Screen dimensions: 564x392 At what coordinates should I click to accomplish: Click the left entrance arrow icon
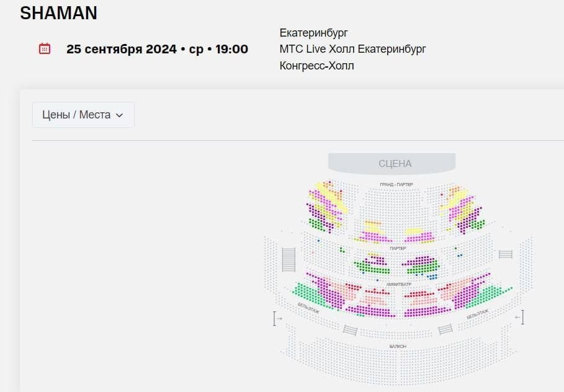click(x=277, y=319)
